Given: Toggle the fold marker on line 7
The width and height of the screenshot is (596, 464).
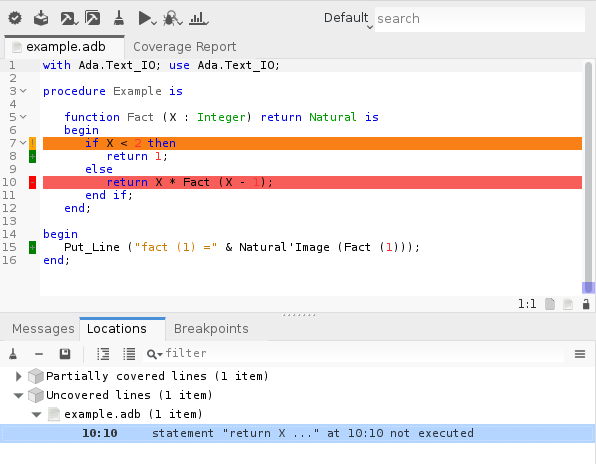Looking at the screenshot, I should [23, 143].
